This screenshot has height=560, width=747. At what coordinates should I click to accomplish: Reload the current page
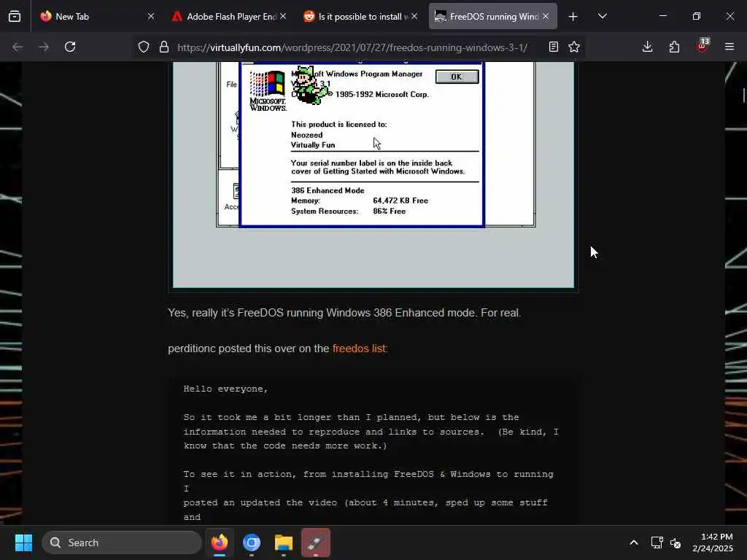pyautogui.click(x=70, y=47)
